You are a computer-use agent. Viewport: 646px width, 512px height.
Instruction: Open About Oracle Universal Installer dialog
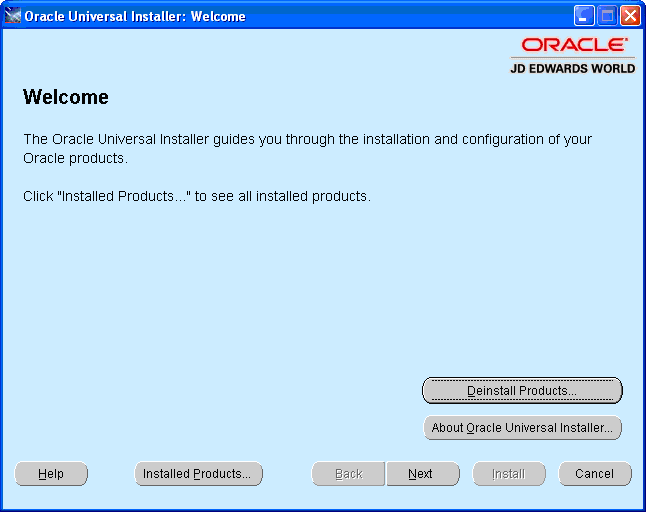pyautogui.click(x=522, y=428)
